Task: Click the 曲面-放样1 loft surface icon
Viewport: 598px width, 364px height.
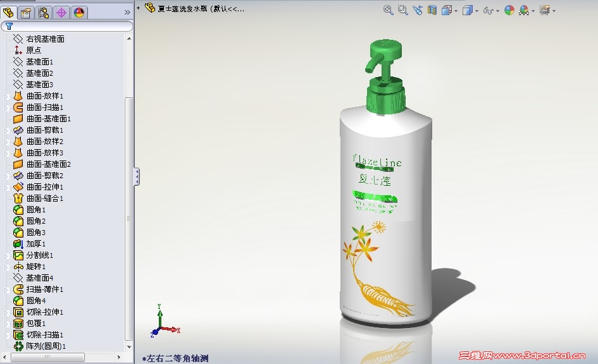Action: click(18, 95)
